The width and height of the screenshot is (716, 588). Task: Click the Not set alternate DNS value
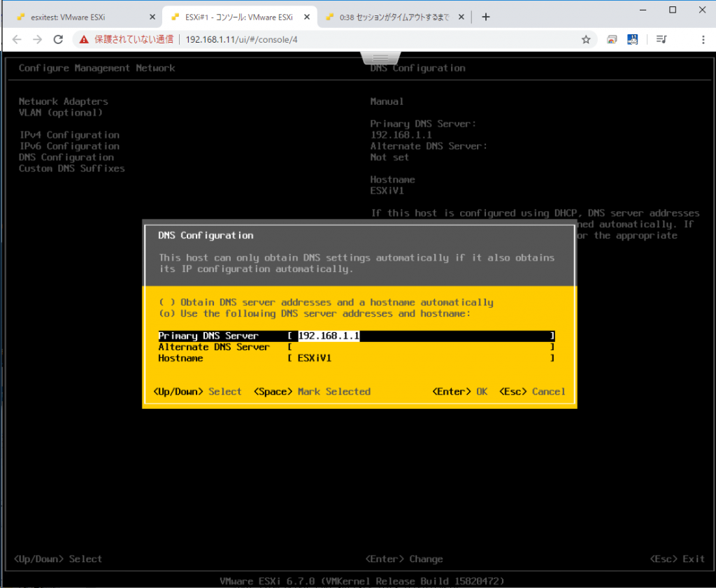tap(389, 157)
